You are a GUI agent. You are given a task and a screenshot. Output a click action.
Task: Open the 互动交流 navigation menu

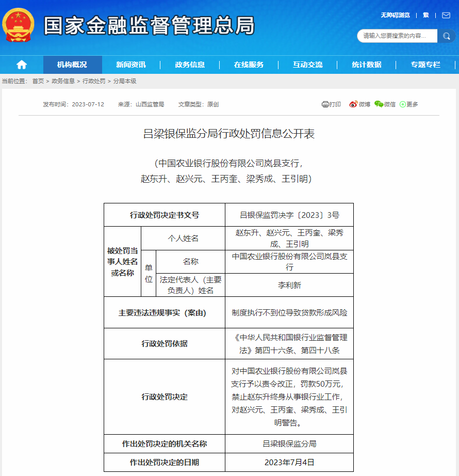307,65
